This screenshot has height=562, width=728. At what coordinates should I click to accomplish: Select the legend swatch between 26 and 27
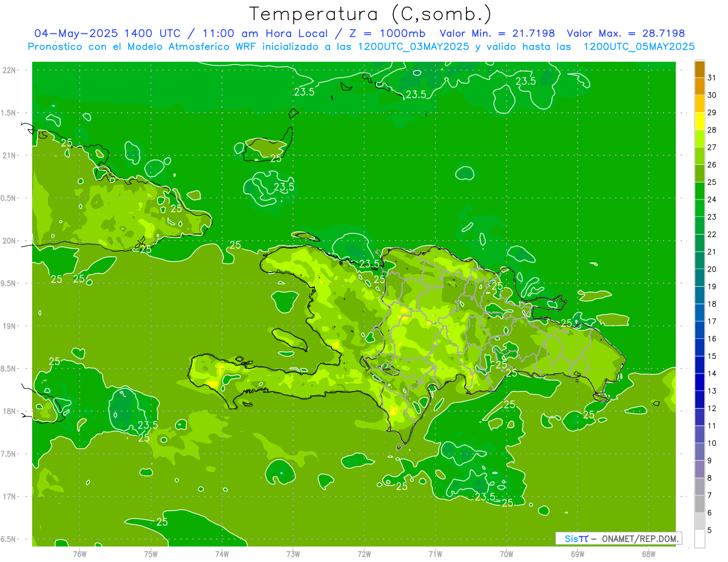(699, 156)
